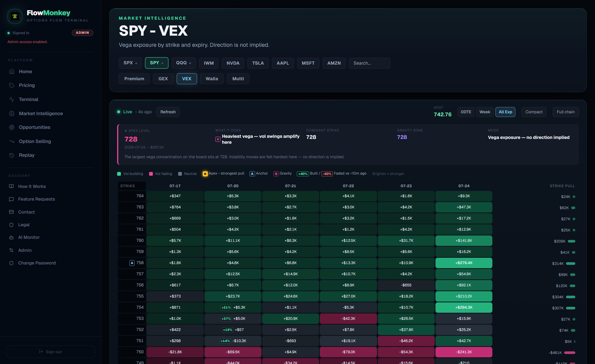Click the Admin sliders icon
Screen dimensions: 595x364
(11, 250)
